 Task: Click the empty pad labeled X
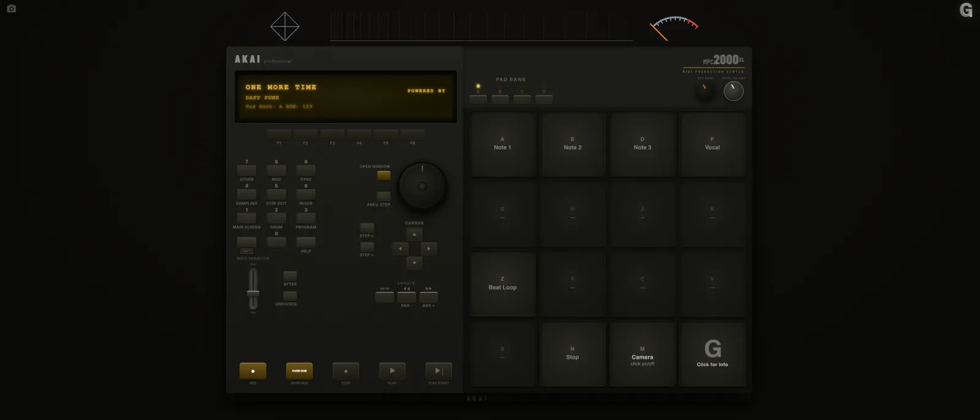(573, 284)
